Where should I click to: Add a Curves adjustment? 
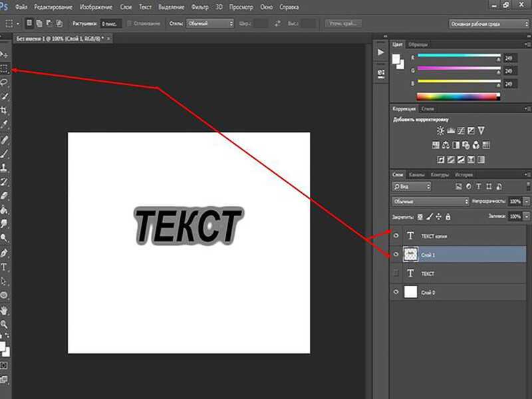point(461,130)
